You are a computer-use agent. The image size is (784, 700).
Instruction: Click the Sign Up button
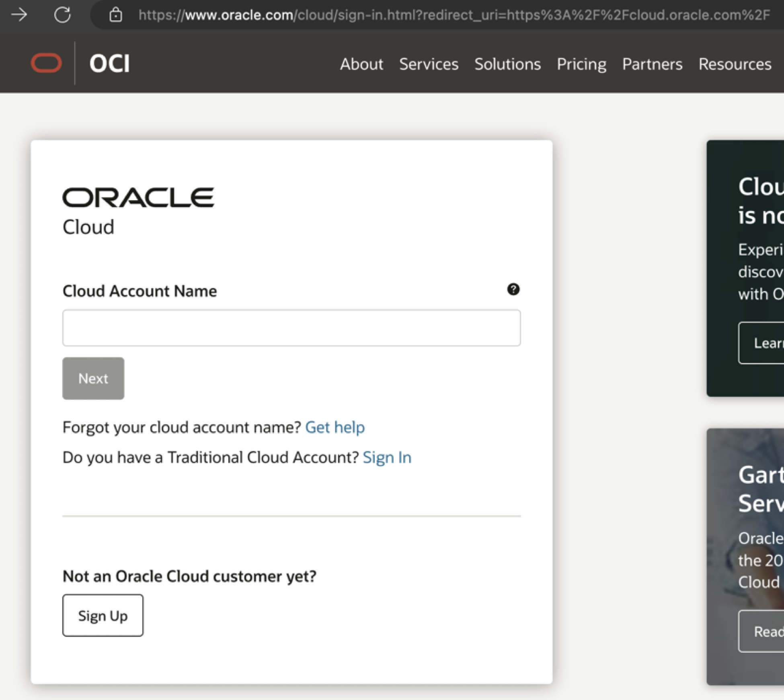(103, 615)
